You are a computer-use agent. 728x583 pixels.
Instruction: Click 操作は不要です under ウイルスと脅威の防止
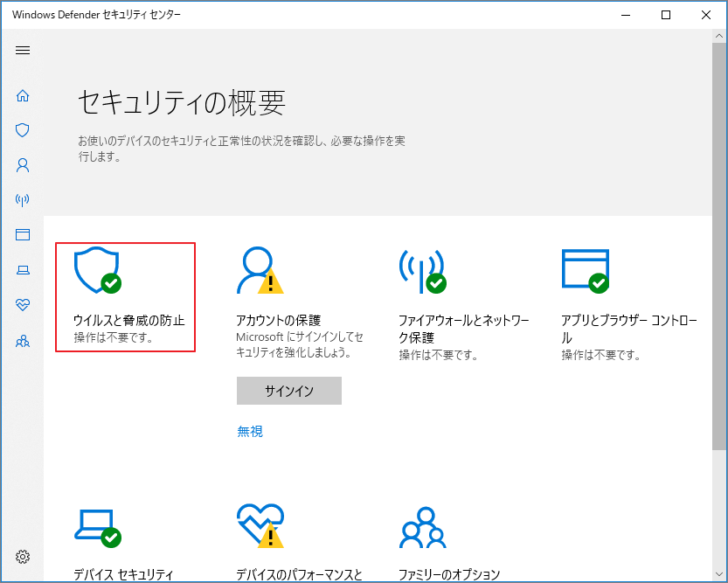coord(114,337)
